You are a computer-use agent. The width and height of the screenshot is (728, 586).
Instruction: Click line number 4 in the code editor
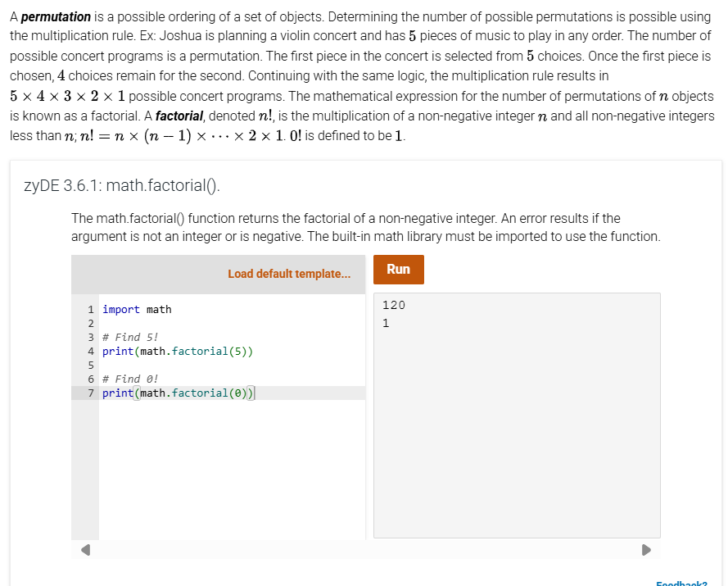[90, 351]
